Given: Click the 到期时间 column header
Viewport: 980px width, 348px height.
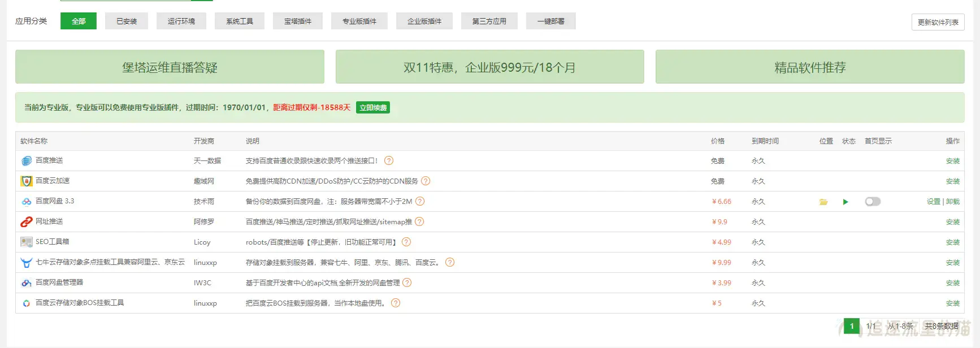Looking at the screenshot, I should pos(765,141).
